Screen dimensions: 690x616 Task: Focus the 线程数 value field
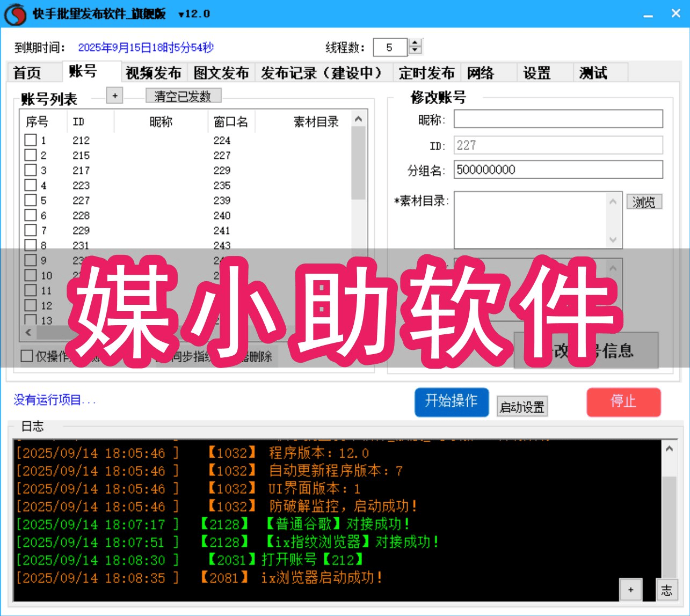[390, 47]
